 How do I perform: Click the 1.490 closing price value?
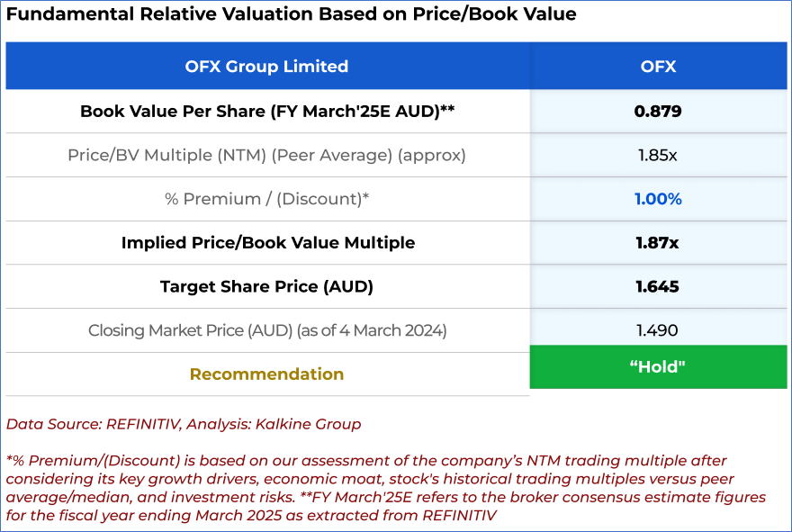[x=658, y=330]
